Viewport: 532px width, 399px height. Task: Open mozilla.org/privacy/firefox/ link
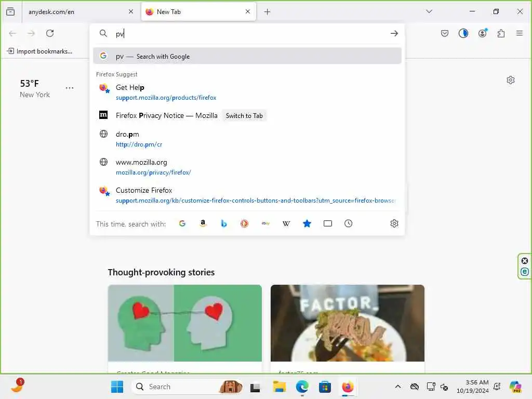coord(153,172)
